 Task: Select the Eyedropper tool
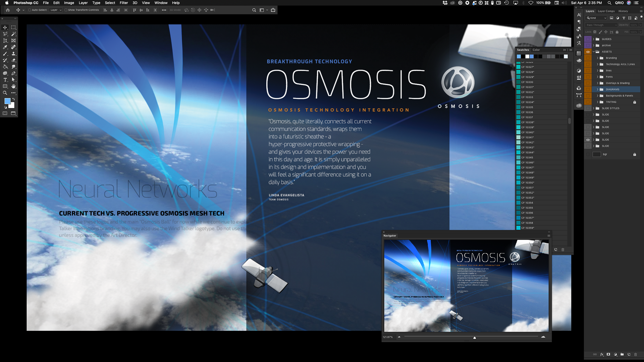point(5,47)
